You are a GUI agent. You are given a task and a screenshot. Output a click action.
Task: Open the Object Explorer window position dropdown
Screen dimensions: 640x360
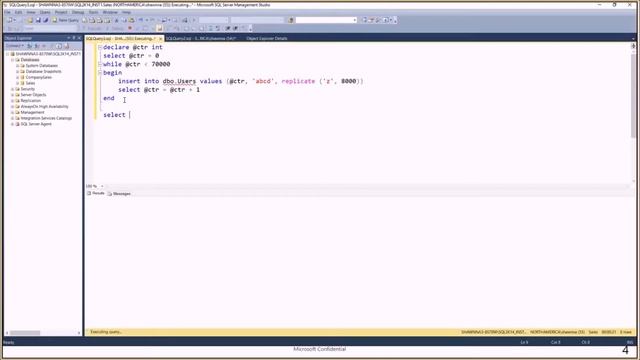[x=69, y=38]
